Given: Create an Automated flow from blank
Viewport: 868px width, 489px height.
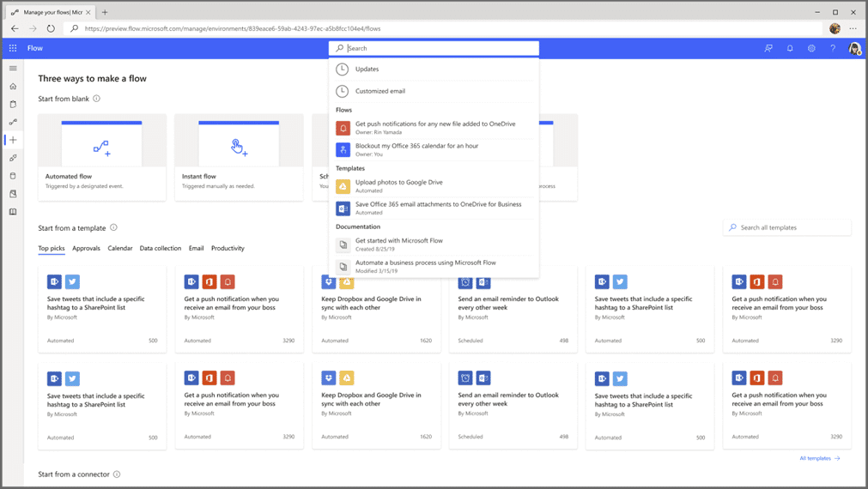Looking at the screenshot, I should pyautogui.click(x=102, y=156).
